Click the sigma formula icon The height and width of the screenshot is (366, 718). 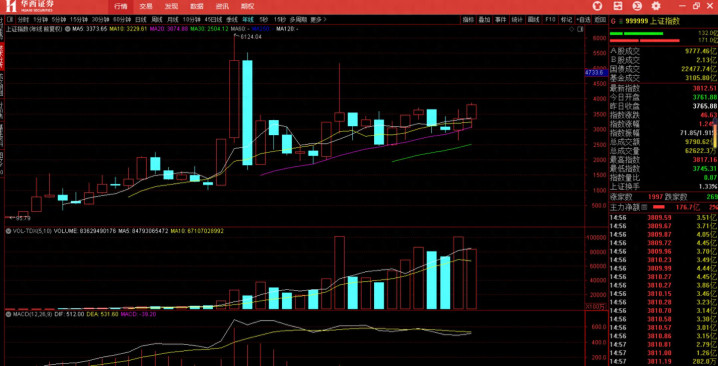[x=637, y=6]
